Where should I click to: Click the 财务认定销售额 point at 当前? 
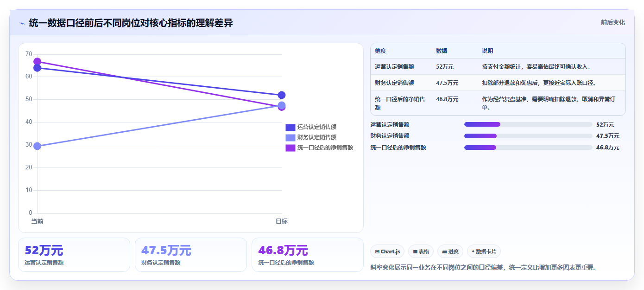(37, 146)
